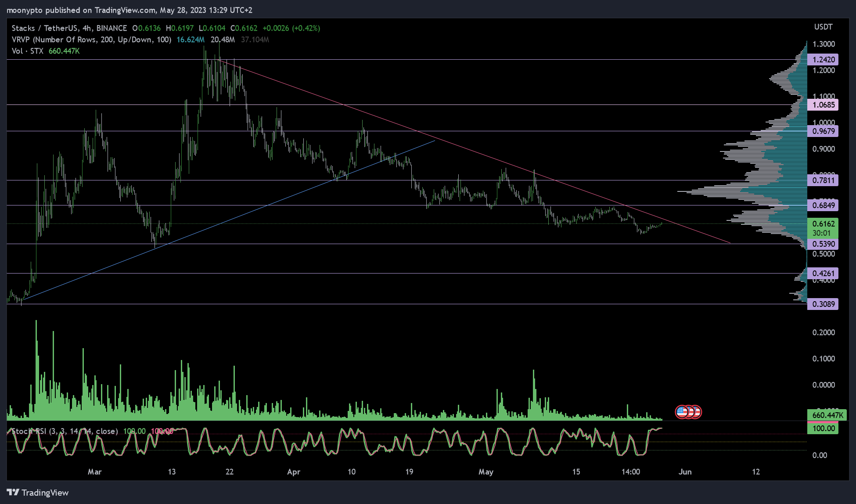The image size is (856, 504).
Task: Open the fully visible US flag economic event marker
Action: 682,412
